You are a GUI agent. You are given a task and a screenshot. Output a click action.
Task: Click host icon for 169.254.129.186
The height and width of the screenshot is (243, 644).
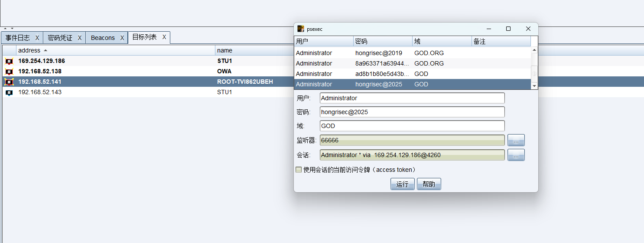[x=9, y=61]
